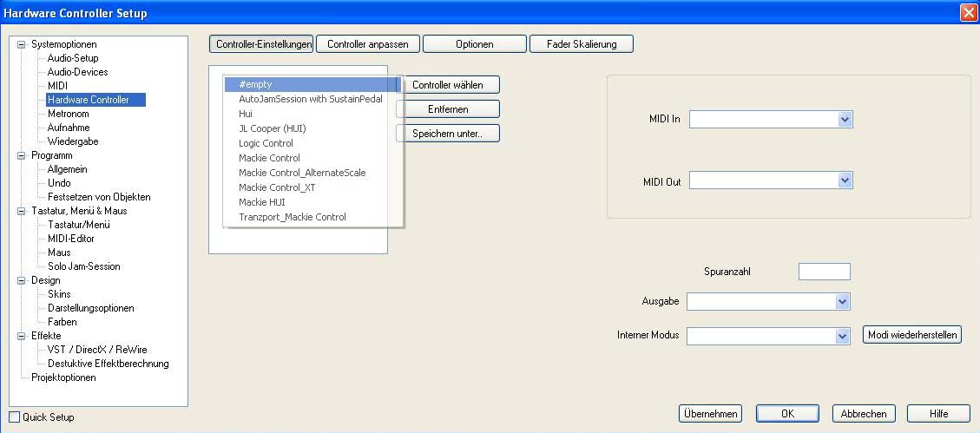The image size is (980, 433).
Task: Click the Entfernen button
Action: [x=448, y=108]
